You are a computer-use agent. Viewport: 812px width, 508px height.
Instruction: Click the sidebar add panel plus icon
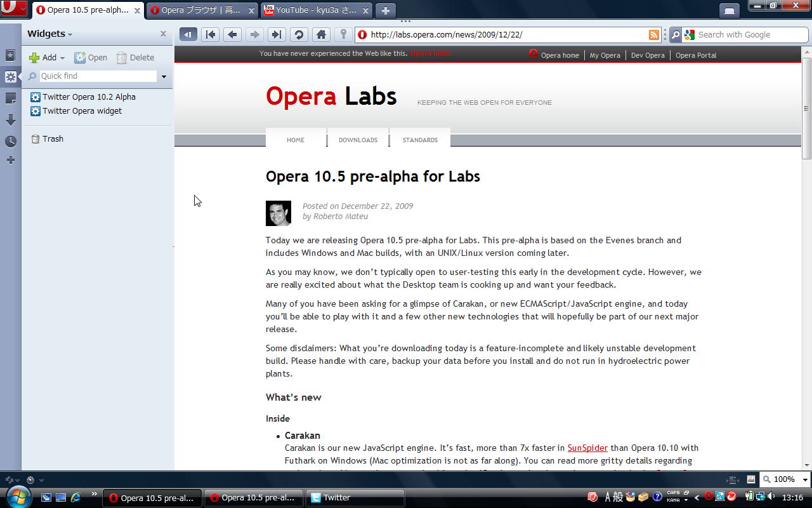click(11, 160)
